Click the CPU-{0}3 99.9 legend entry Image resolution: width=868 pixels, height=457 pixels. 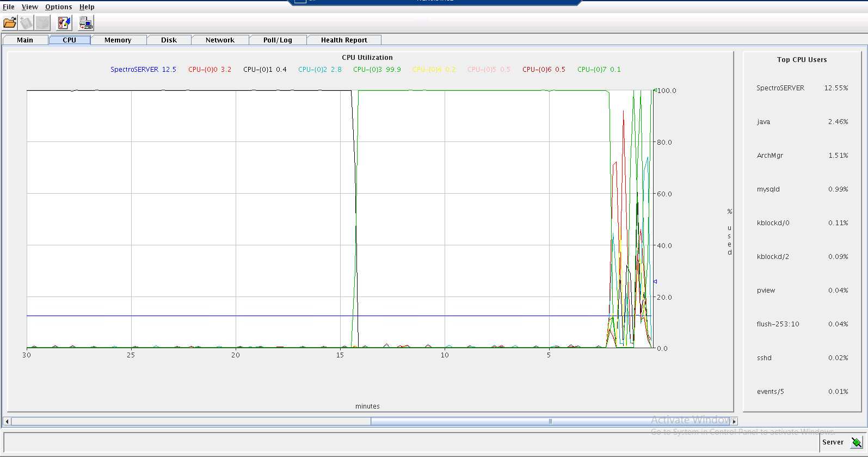pyautogui.click(x=377, y=70)
